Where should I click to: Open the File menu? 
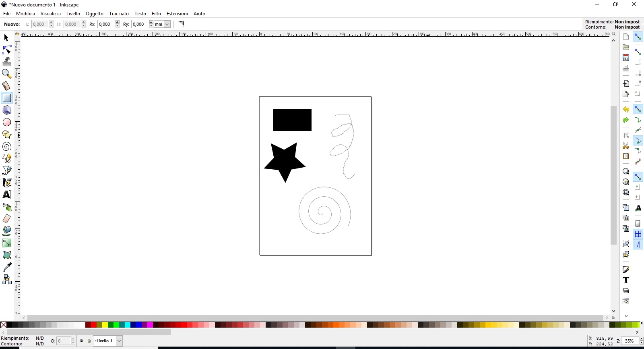point(7,14)
